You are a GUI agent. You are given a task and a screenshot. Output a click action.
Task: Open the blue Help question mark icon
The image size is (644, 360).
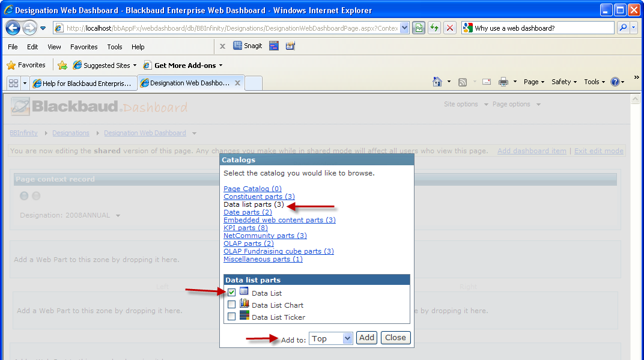click(615, 82)
